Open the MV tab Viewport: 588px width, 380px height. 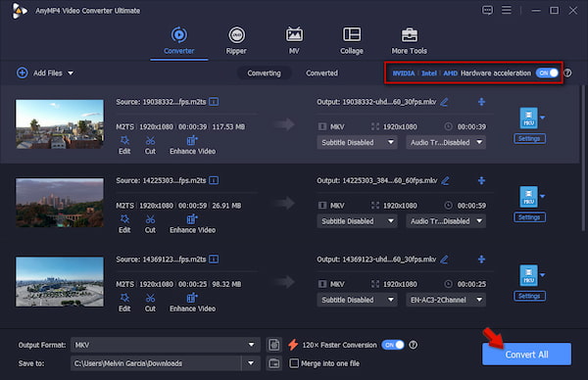coord(294,41)
